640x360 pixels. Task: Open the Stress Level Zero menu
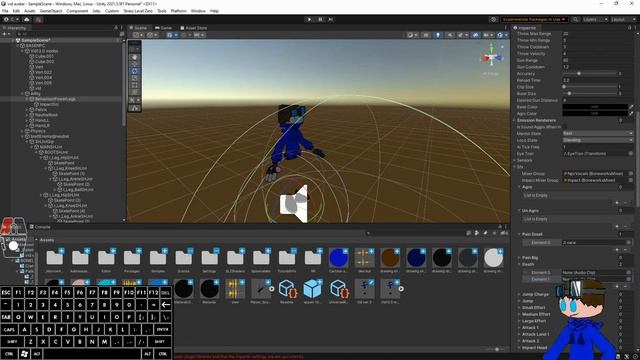click(x=138, y=11)
